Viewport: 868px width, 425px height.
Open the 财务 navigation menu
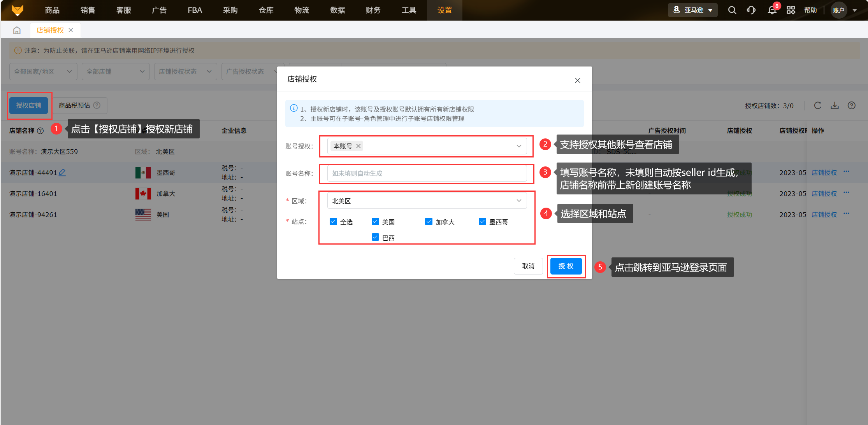(x=373, y=10)
